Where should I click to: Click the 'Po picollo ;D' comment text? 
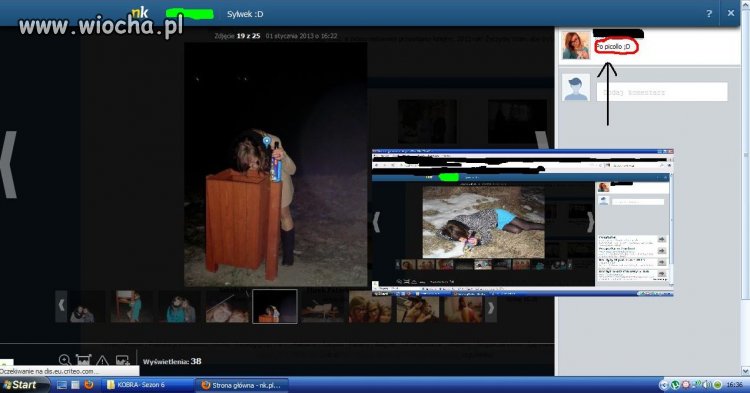click(614, 47)
